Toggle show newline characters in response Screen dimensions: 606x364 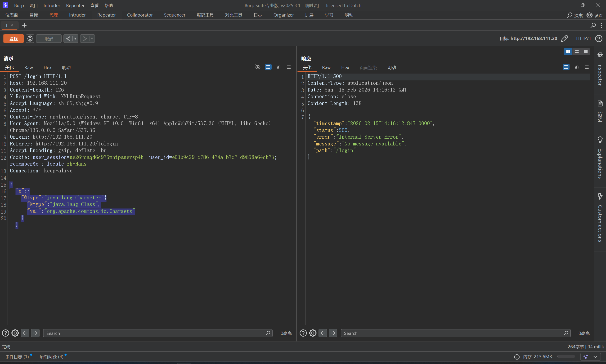(x=576, y=67)
